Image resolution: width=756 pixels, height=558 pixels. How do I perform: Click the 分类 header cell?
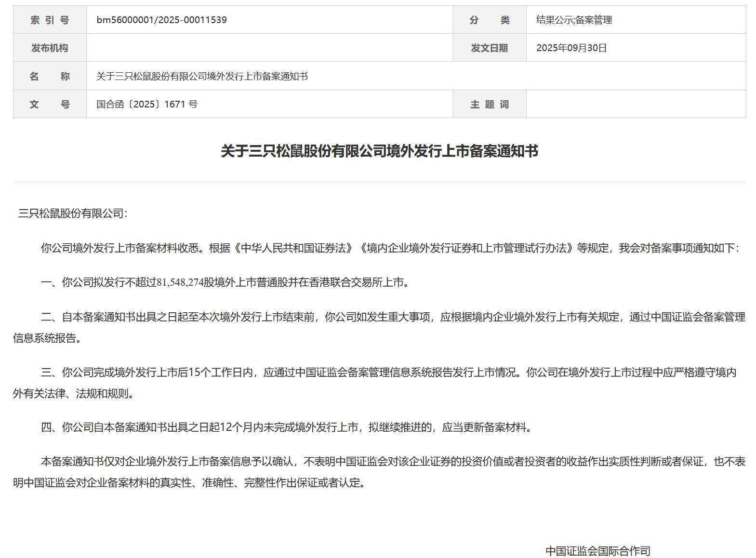tap(489, 20)
